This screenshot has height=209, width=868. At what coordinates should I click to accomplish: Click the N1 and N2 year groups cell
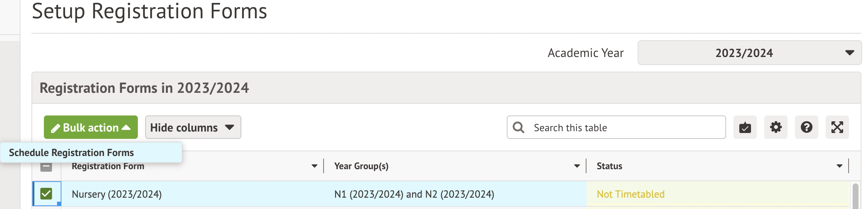click(x=414, y=194)
